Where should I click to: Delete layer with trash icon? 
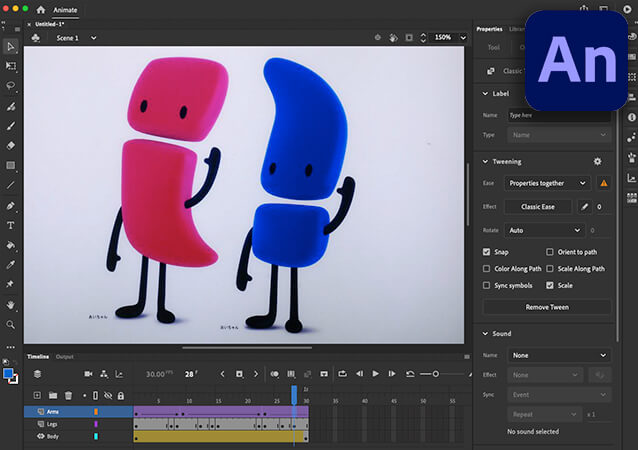(68, 395)
